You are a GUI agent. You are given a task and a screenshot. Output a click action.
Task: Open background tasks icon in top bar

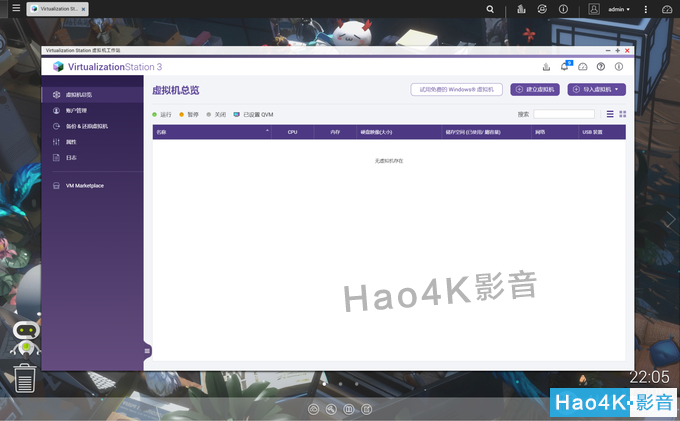pyautogui.click(x=521, y=9)
